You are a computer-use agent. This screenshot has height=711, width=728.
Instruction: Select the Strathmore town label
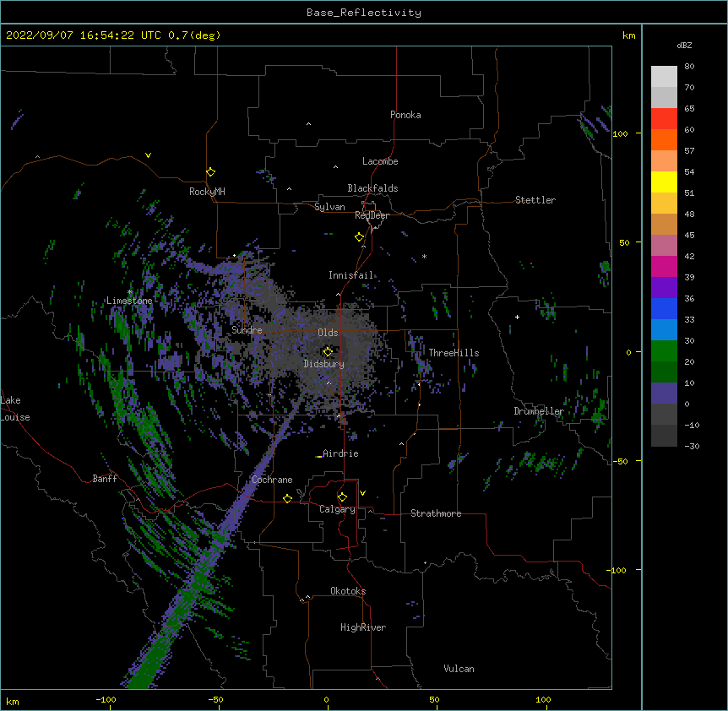click(436, 513)
